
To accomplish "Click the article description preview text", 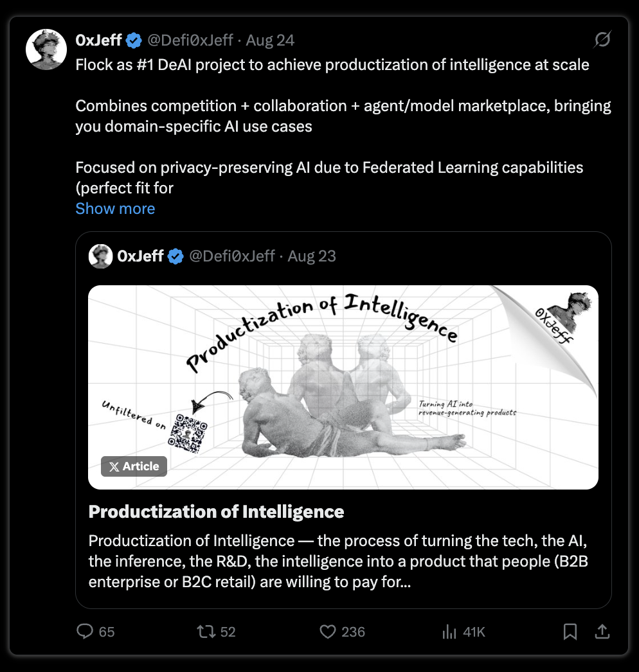I will pyautogui.click(x=338, y=561).
